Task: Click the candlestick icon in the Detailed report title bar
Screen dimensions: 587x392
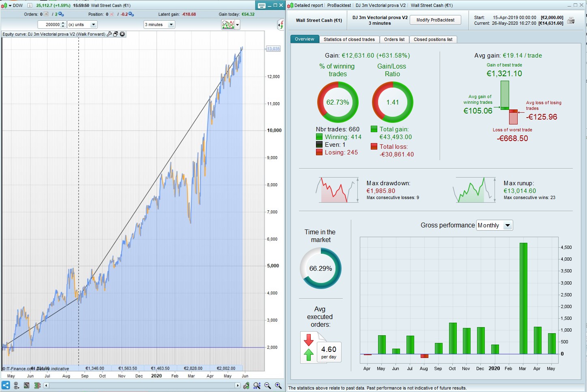Action: (290, 6)
